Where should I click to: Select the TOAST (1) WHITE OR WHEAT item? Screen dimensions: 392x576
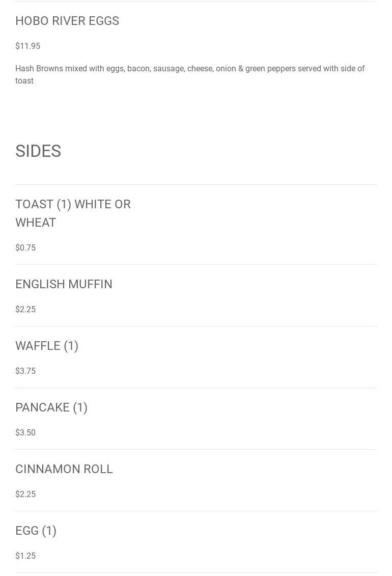click(73, 213)
